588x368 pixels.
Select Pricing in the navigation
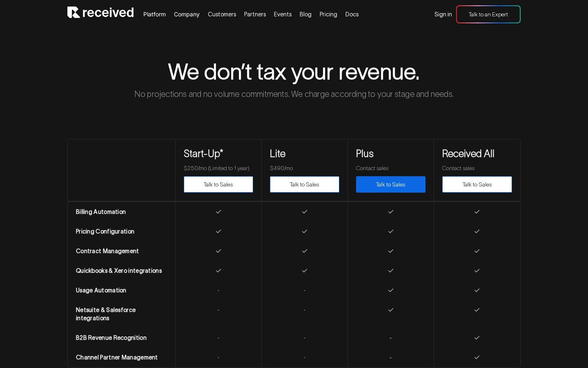328,14
